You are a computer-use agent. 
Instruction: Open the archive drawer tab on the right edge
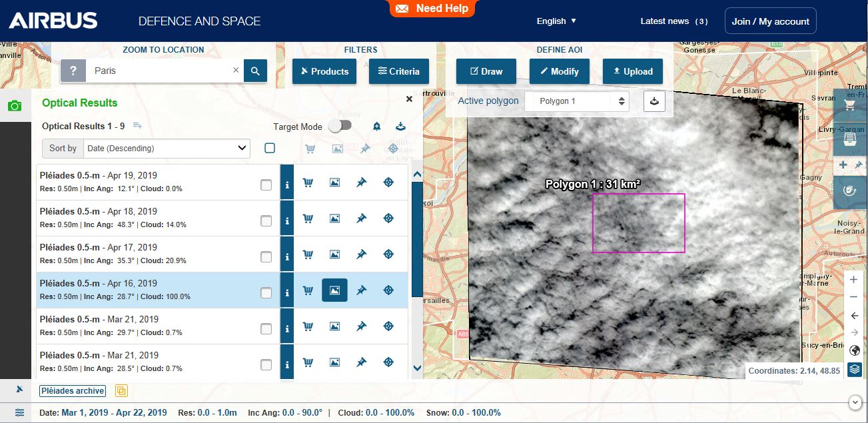[850, 139]
